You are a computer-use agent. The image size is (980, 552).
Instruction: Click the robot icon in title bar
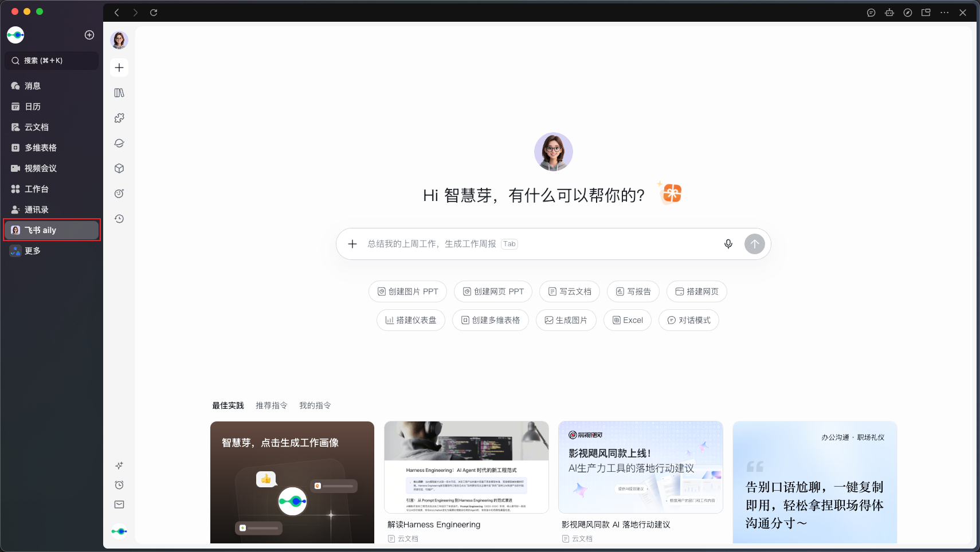(x=889, y=13)
